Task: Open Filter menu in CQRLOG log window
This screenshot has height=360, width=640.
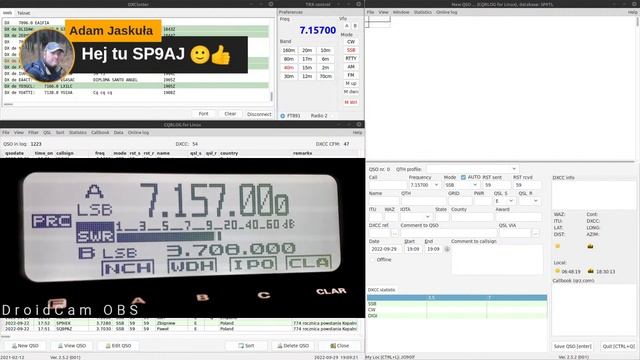Action: tap(33, 133)
